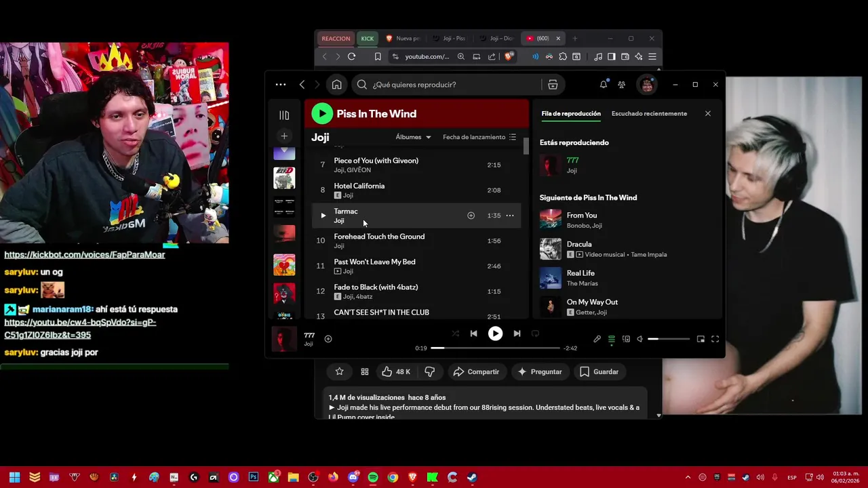
Task: Open the Spotify miniplayer
Action: (701, 339)
